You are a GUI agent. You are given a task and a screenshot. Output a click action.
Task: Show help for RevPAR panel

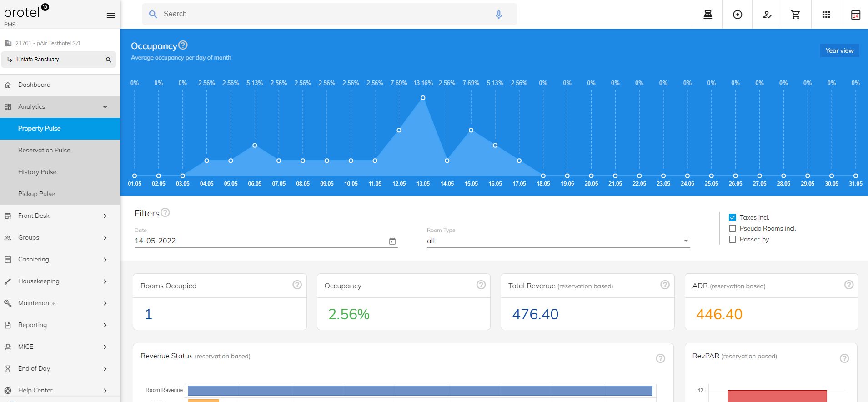pyautogui.click(x=844, y=358)
